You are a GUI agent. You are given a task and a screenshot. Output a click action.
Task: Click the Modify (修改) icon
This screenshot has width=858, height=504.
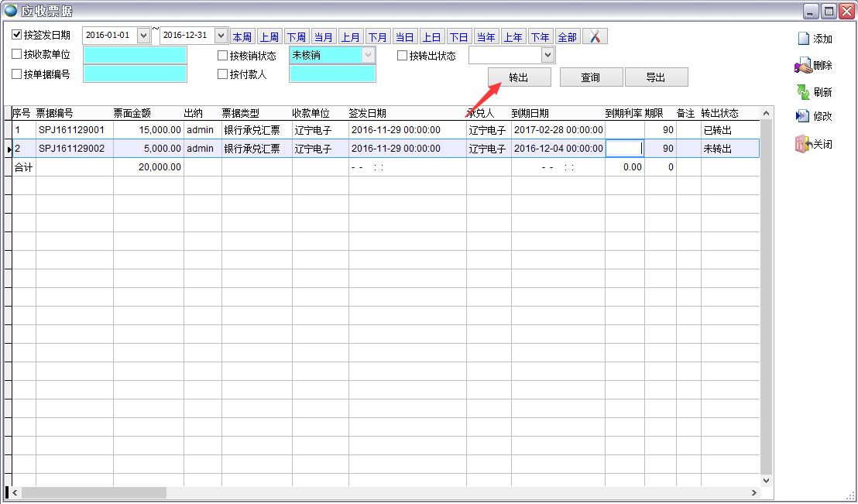[803, 116]
